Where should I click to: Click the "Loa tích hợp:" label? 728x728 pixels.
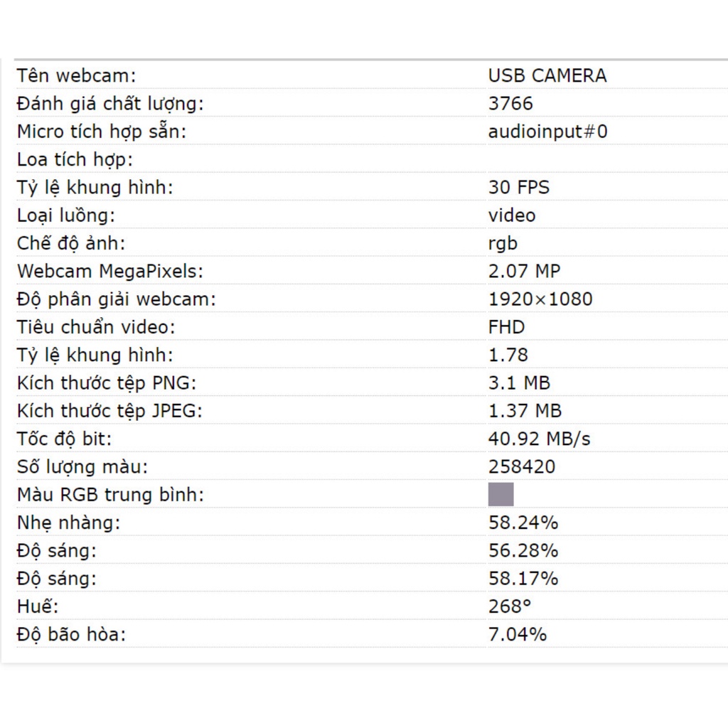pos(75,160)
